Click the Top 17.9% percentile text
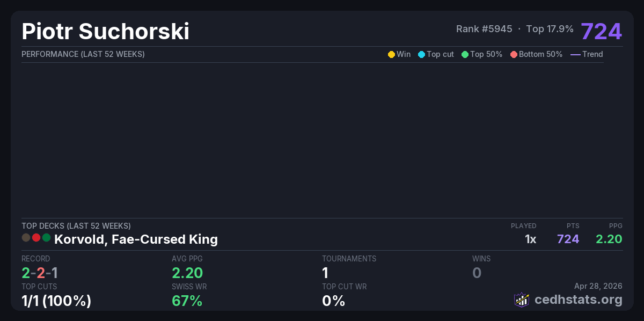 pos(550,29)
